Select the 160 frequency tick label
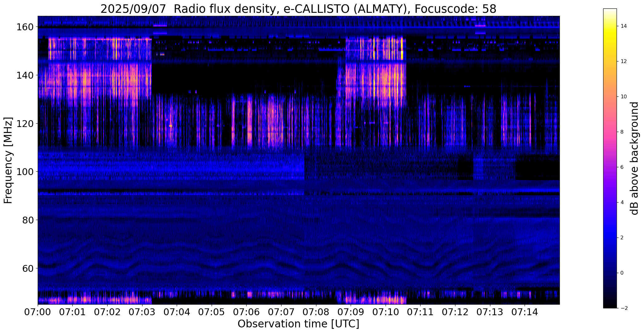This screenshot has height=333, width=644. pyautogui.click(x=25, y=27)
